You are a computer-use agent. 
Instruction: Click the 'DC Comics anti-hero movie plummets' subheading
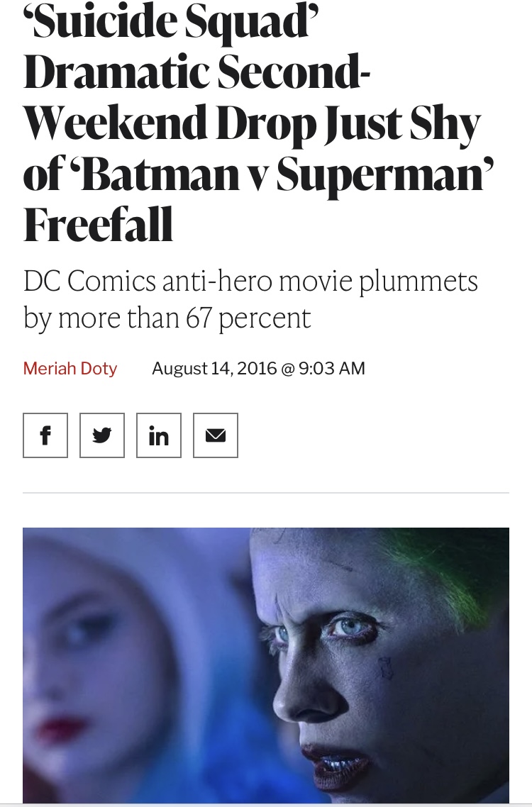click(250, 282)
